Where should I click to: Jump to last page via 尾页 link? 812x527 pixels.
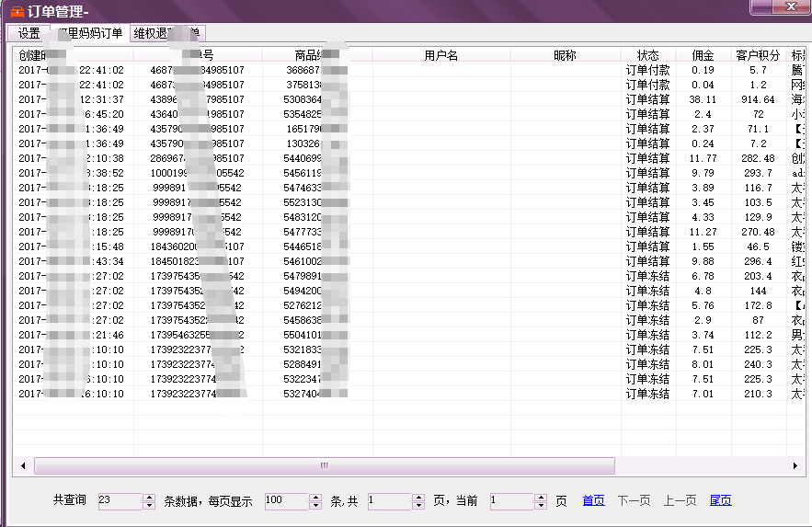720,500
